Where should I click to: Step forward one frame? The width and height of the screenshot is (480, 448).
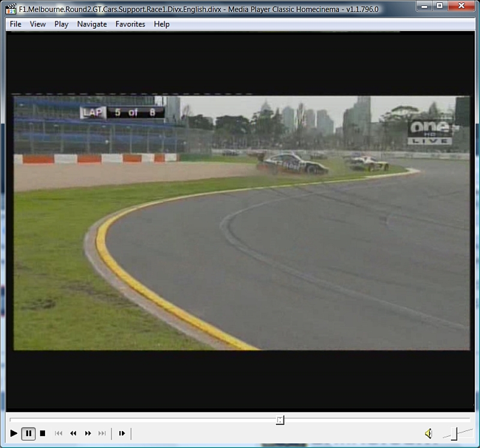122,433
